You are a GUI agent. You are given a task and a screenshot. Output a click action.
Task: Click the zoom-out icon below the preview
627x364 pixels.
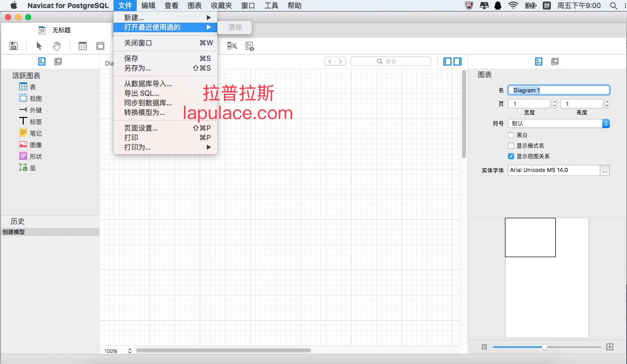pyautogui.click(x=484, y=347)
